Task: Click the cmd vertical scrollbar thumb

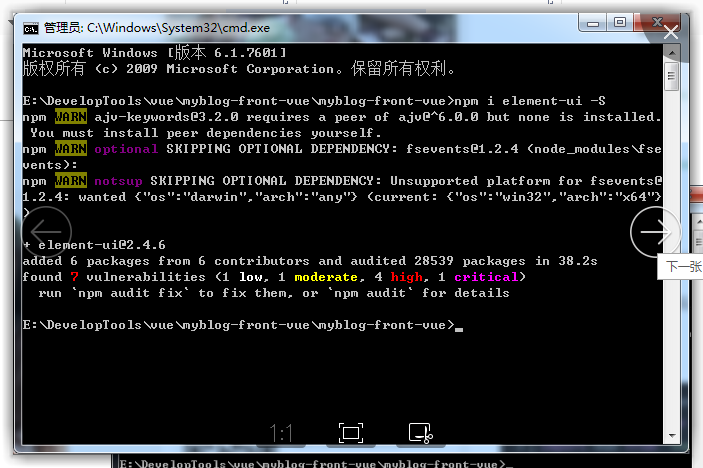Action: coord(671,76)
